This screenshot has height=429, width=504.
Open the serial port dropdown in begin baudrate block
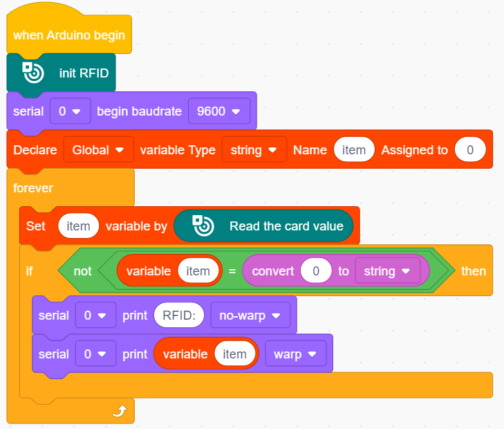[70, 111]
